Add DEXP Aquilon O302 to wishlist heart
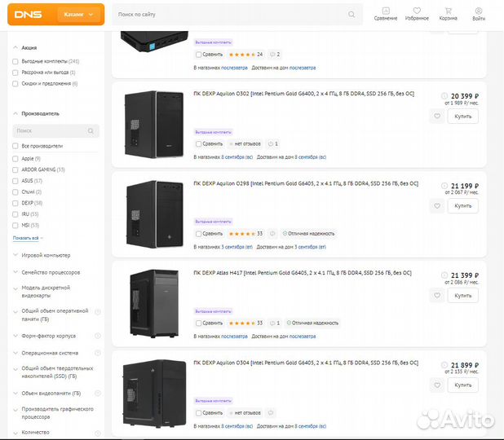The image size is (504, 440). pyautogui.click(x=437, y=117)
